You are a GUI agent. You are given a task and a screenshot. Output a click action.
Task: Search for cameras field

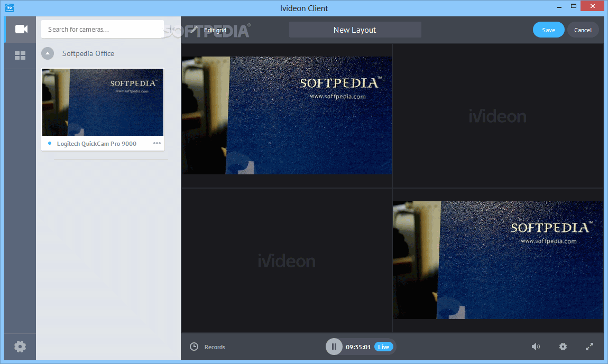pos(103,30)
